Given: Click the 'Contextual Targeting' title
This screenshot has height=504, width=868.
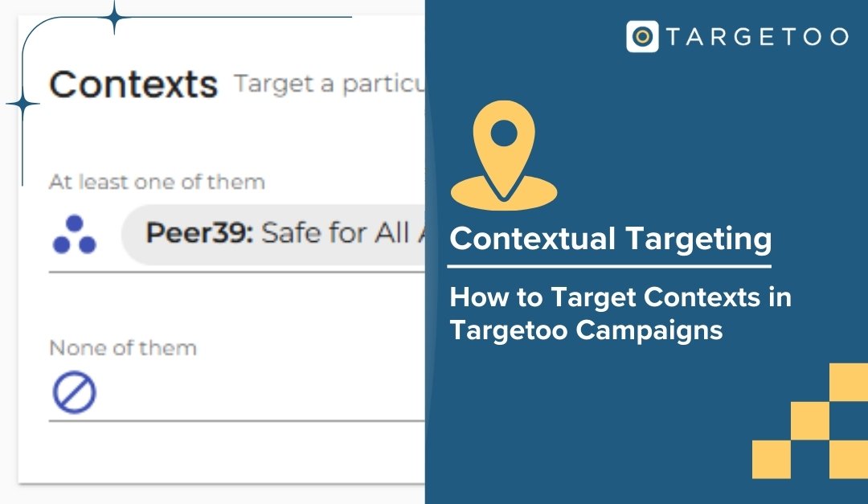Looking at the screenshot, I should pyautogui.click(x=611, y=240).
